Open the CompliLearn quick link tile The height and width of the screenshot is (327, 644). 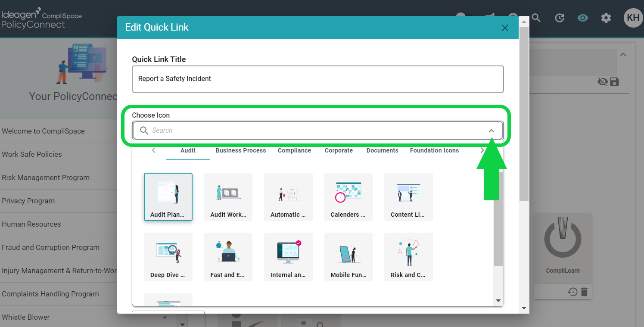tap(563, 248)
